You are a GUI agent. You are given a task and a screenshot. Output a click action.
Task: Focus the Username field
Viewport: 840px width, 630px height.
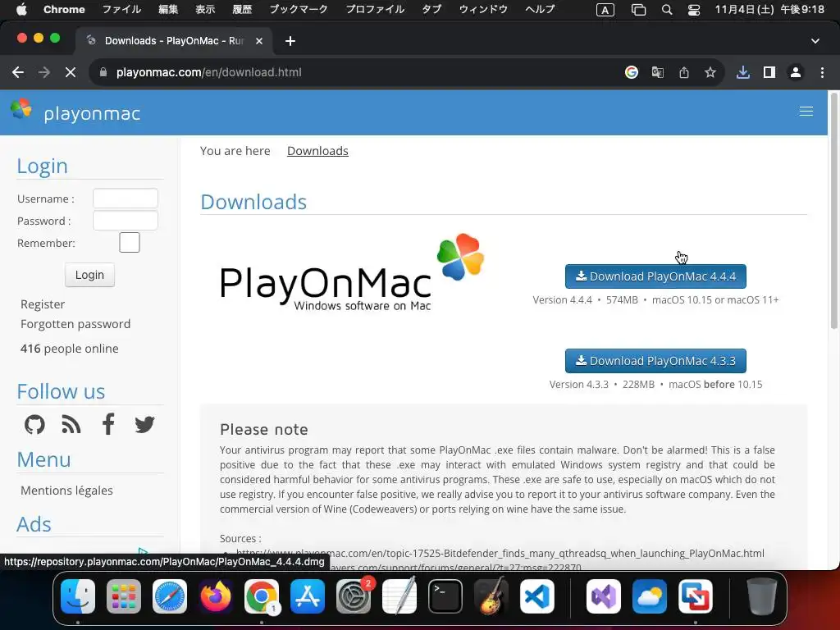[126, 199]
